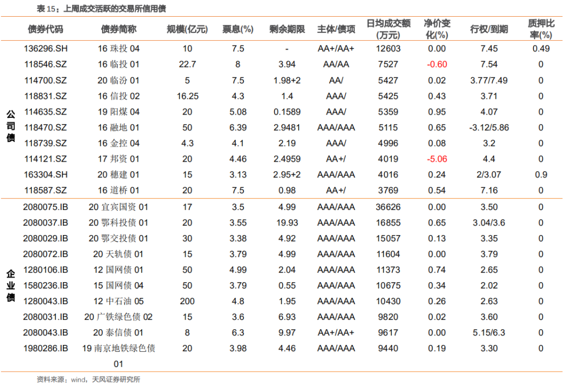Click the '规模(亿元)' column header
Image resolution: width=565 pixels, height=392 pixels.
(x=187, y=29)
